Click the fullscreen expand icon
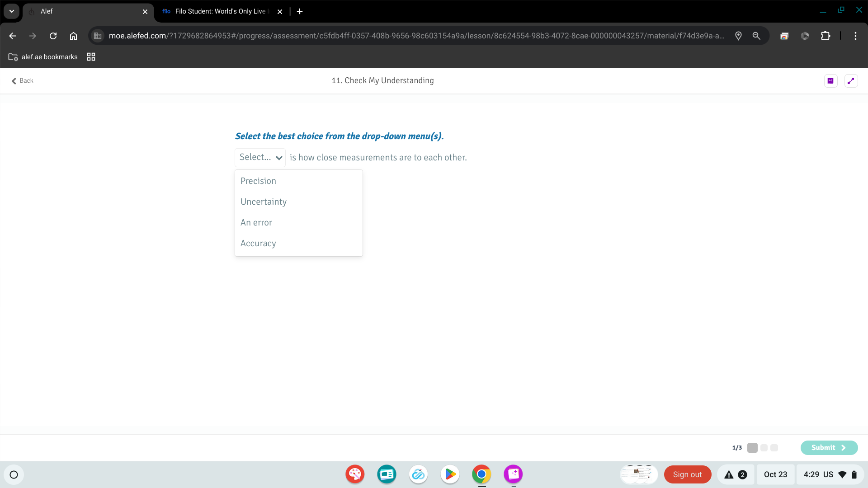 [851, 81]
